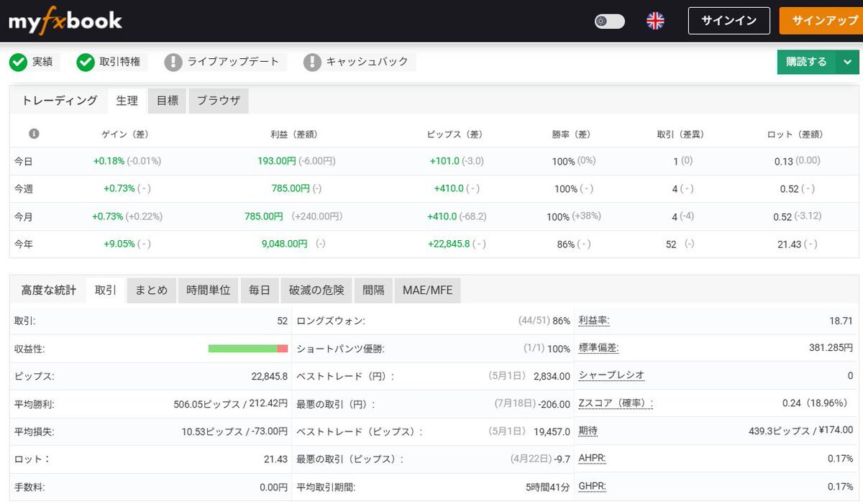Click the +22,845.8 yearly pips value

[449, 244]
